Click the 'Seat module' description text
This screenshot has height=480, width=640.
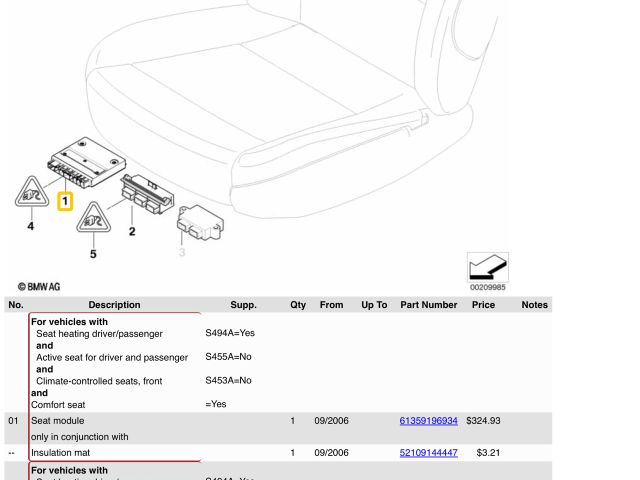[x=58, y=421]
